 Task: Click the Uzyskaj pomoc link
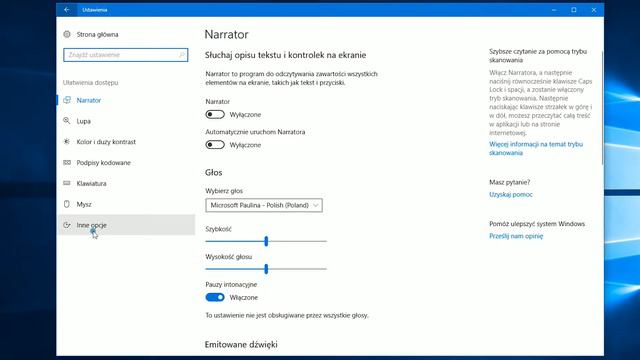pyautogui.click(x=511, y=195)
